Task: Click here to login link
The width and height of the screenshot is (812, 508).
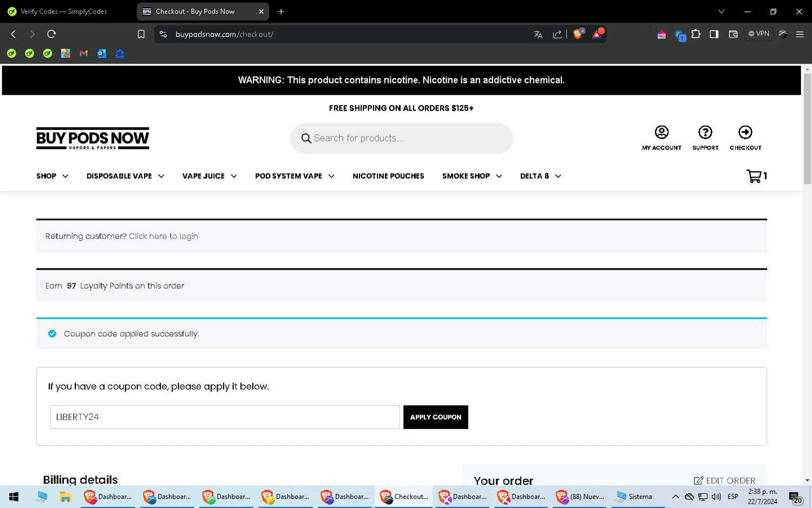Action: tap(163, 236)
